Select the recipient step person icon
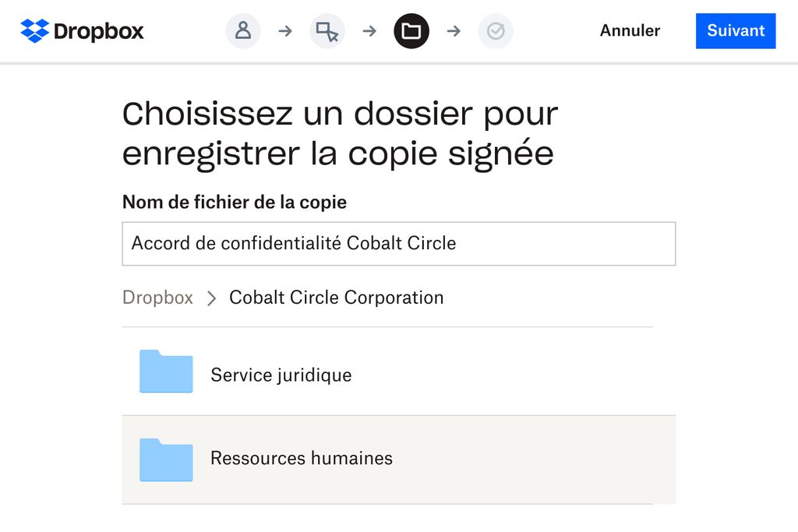 (x=243, y=30)
